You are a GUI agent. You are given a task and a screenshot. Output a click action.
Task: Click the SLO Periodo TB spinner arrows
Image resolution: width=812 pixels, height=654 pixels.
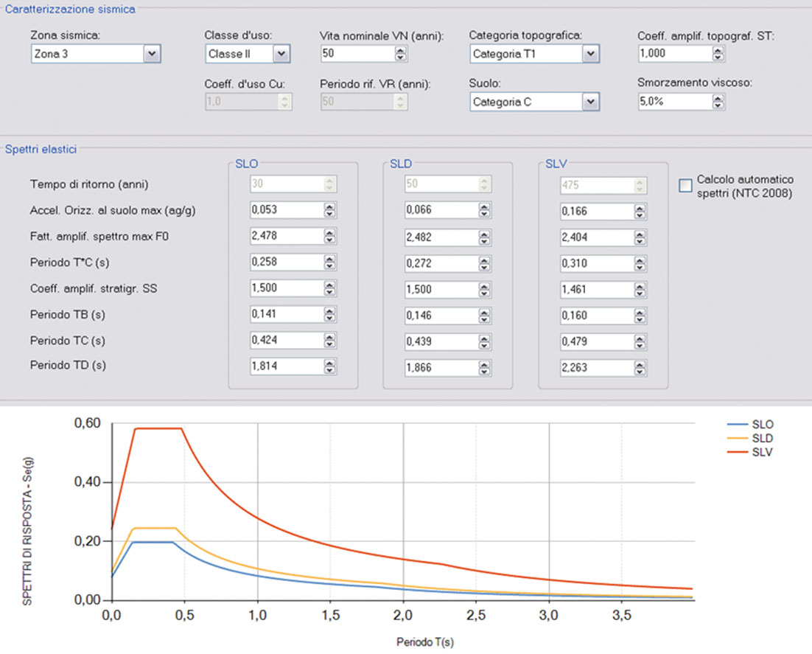[330, 314]
